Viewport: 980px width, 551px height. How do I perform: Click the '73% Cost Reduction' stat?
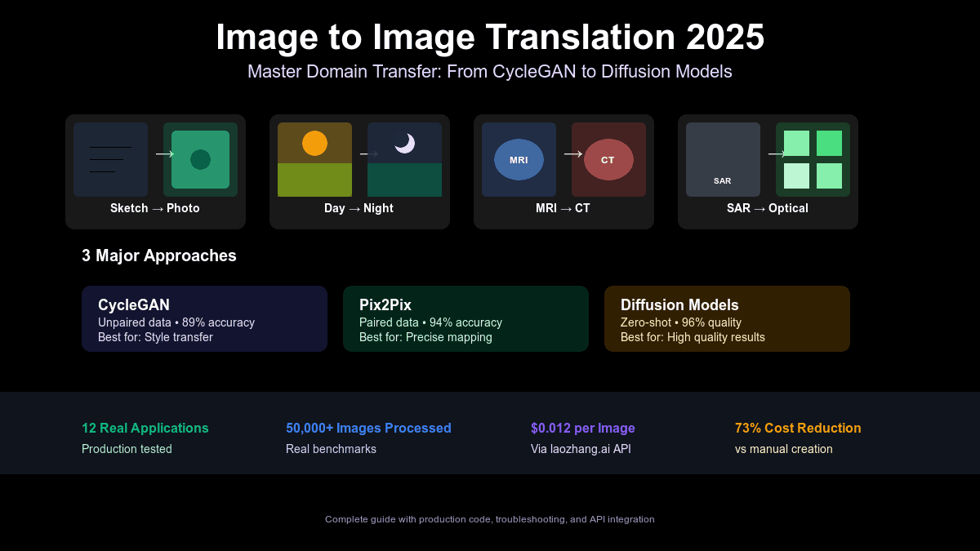pos(798,428)
